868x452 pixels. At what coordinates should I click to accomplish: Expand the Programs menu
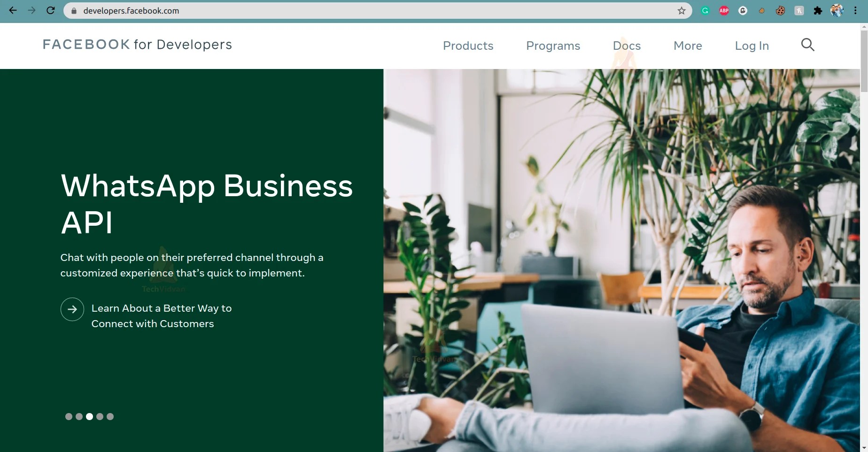(553, 46)
